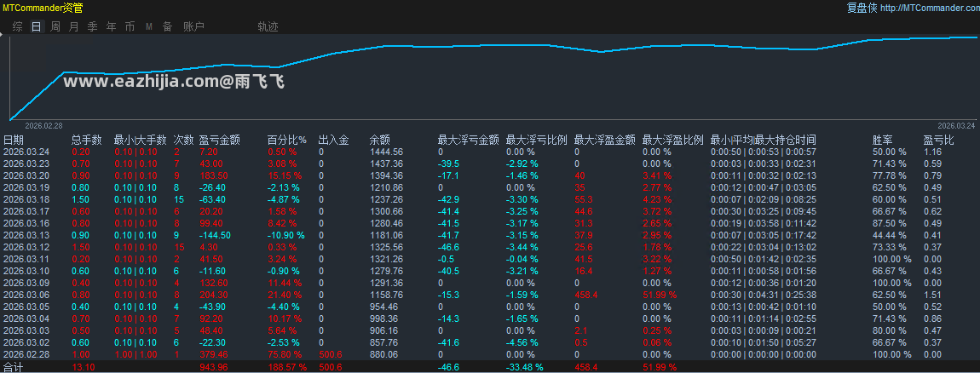Open the 周 weekly tab

pyautogui.click(x=55, y=27)
